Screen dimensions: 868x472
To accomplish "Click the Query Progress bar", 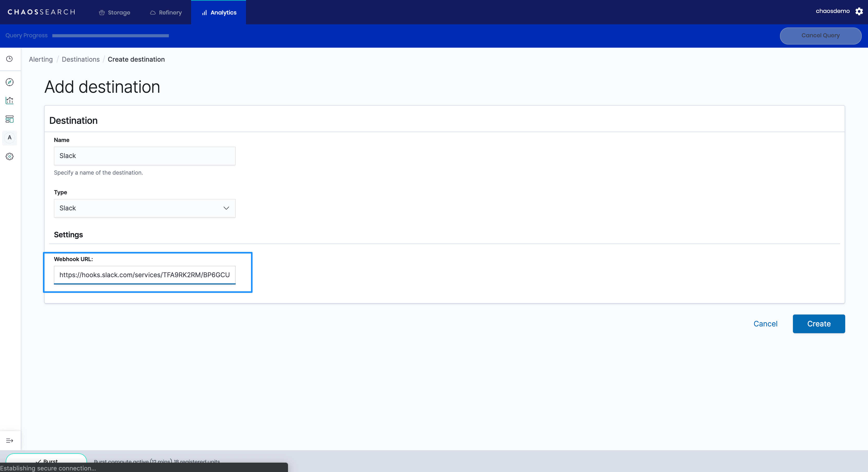I will point(110,36).
